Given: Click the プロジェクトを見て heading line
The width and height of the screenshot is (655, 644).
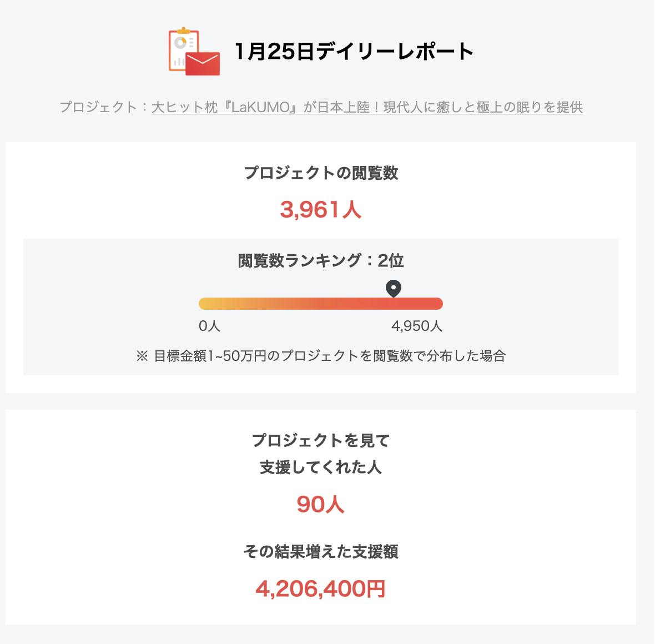Looking at the screenshot, I should 321,441.
